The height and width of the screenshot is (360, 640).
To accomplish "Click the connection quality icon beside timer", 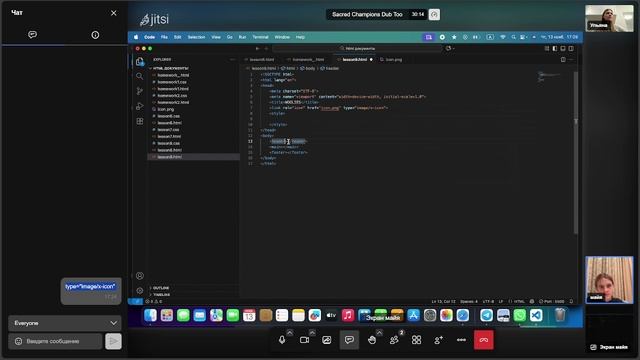I will (x=434, y=15).
